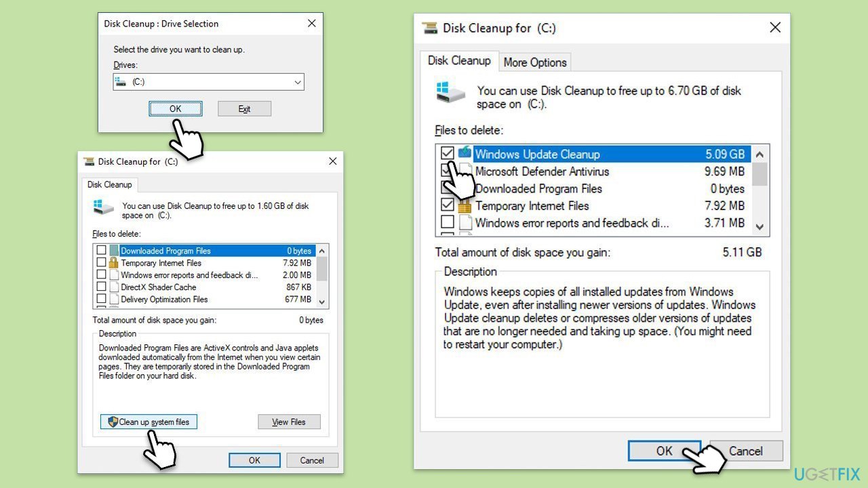Click the View Files button

point(289,422)
